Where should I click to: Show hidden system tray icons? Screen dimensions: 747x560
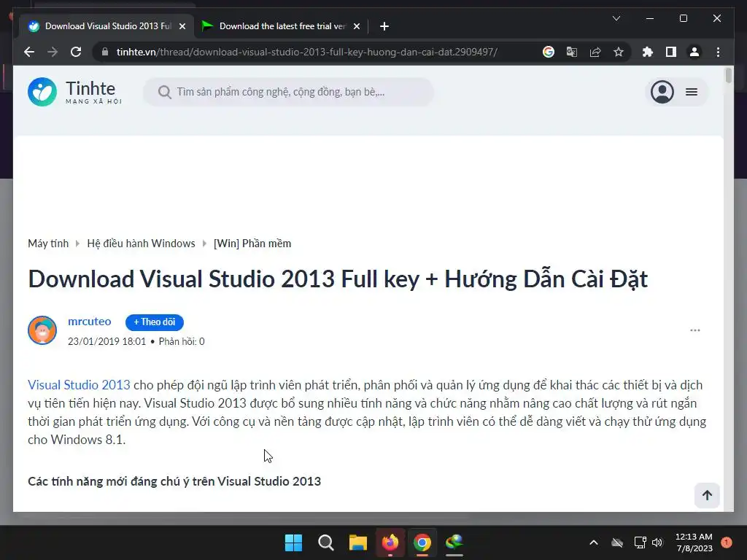[x=594, y=542]
